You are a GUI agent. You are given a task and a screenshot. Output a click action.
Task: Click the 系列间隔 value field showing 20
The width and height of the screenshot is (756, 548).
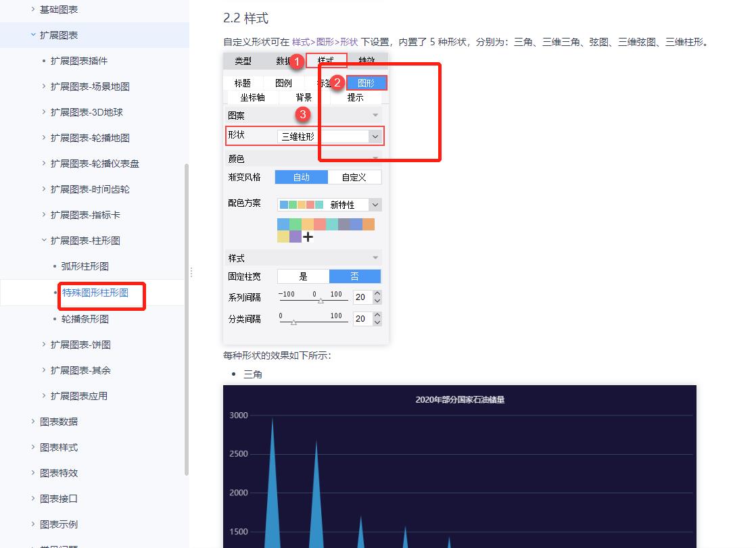pyautogui.click(x=362, y=297)
